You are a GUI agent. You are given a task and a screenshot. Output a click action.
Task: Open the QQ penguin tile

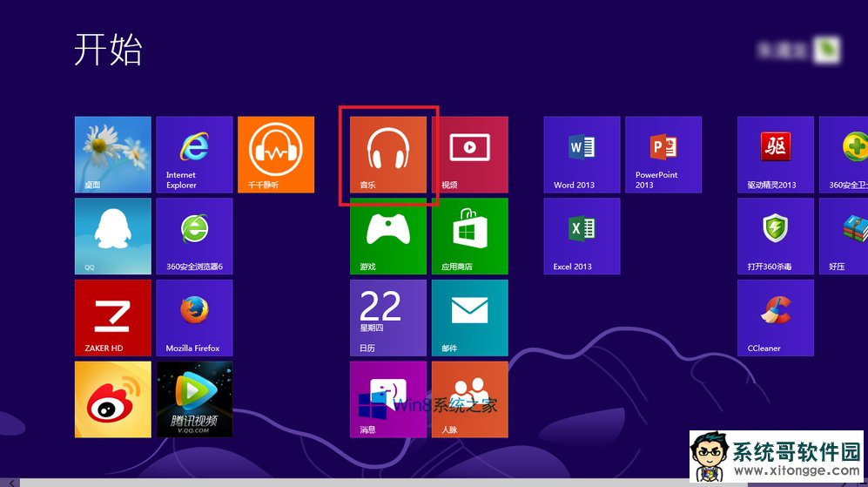(113, 236)
